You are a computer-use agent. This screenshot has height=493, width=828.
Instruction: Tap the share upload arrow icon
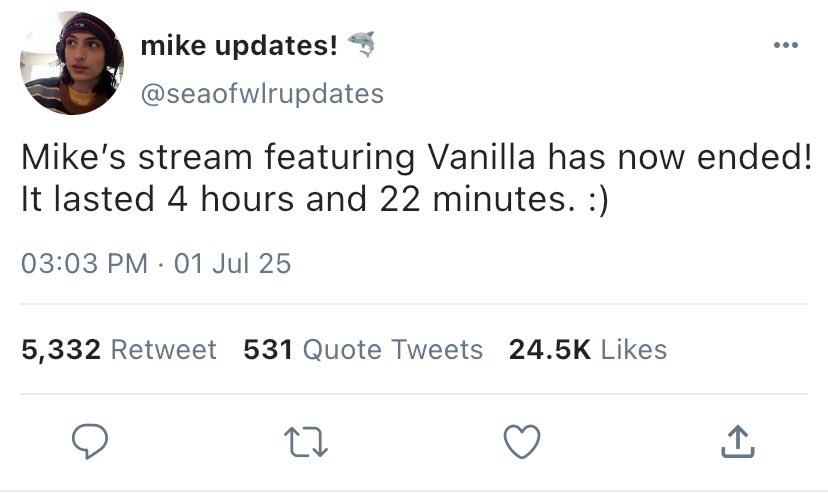tap(736, 440)
